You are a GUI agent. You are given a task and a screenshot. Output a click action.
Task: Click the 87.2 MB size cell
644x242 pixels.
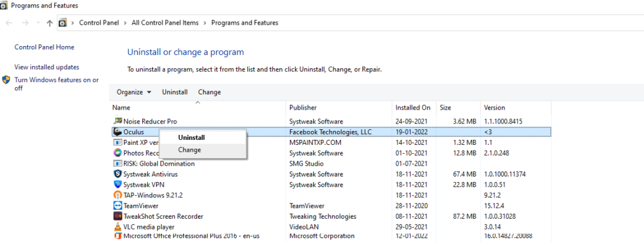[x=465, y=216]
